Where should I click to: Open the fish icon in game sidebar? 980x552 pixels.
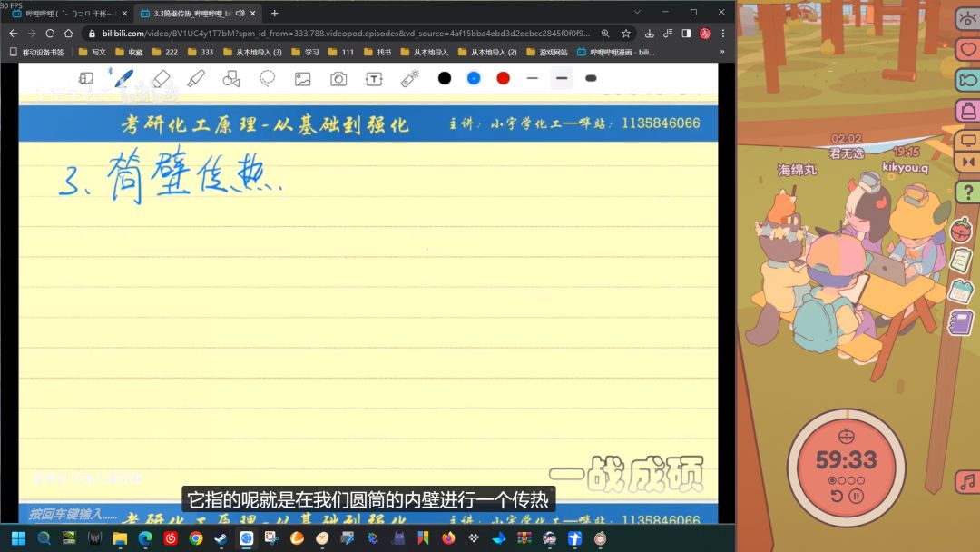(967, 79)
